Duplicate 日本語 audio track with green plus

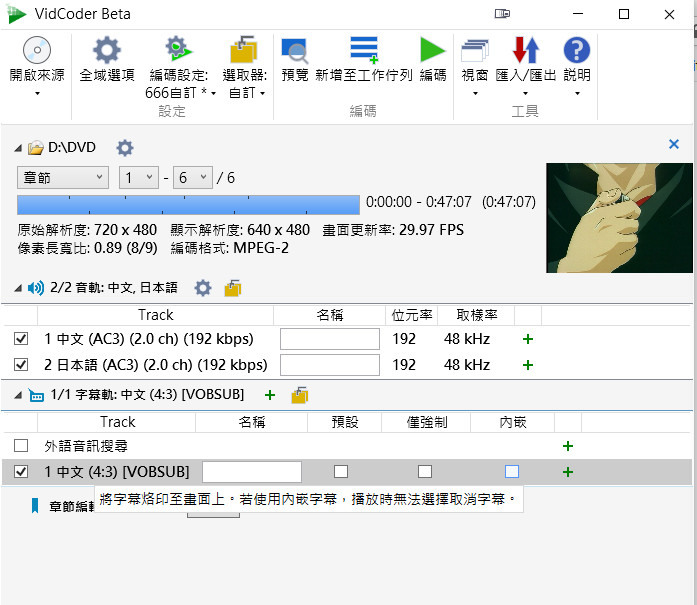click(528, 365)
